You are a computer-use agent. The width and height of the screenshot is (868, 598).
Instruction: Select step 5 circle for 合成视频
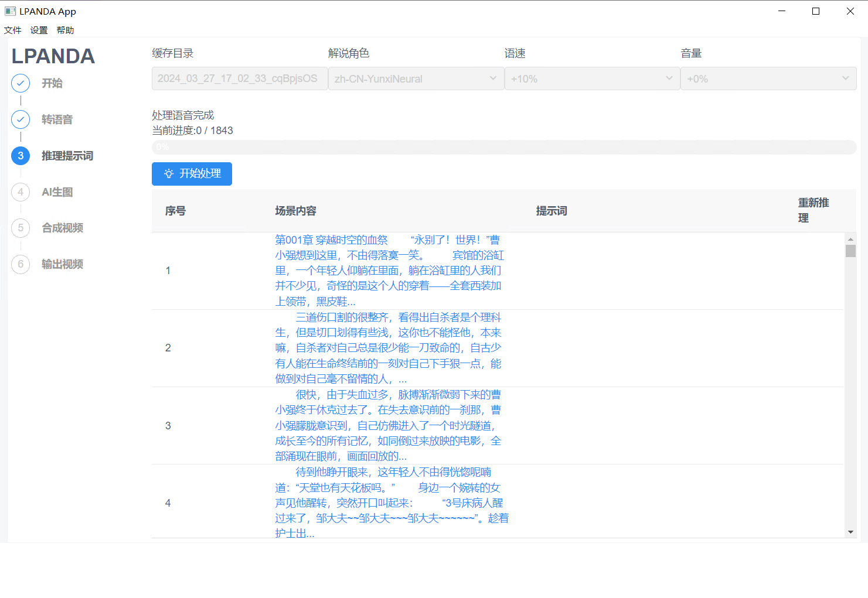(x=21, y=228)
